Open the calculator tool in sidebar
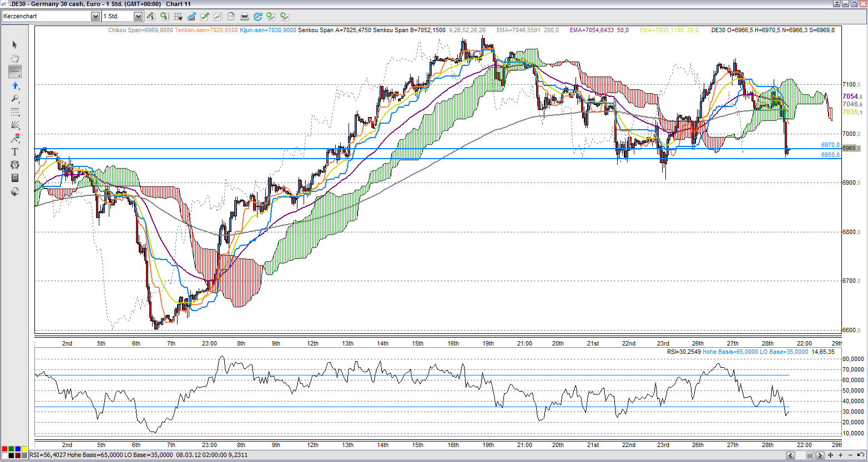Screen dimensions: 868x462 (x=15, y=178)
